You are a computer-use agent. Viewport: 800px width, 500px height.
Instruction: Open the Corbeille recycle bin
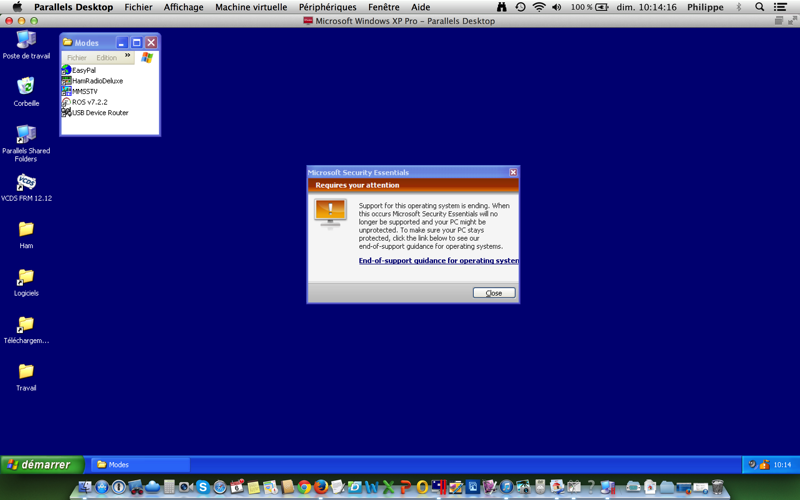(26, 92)
